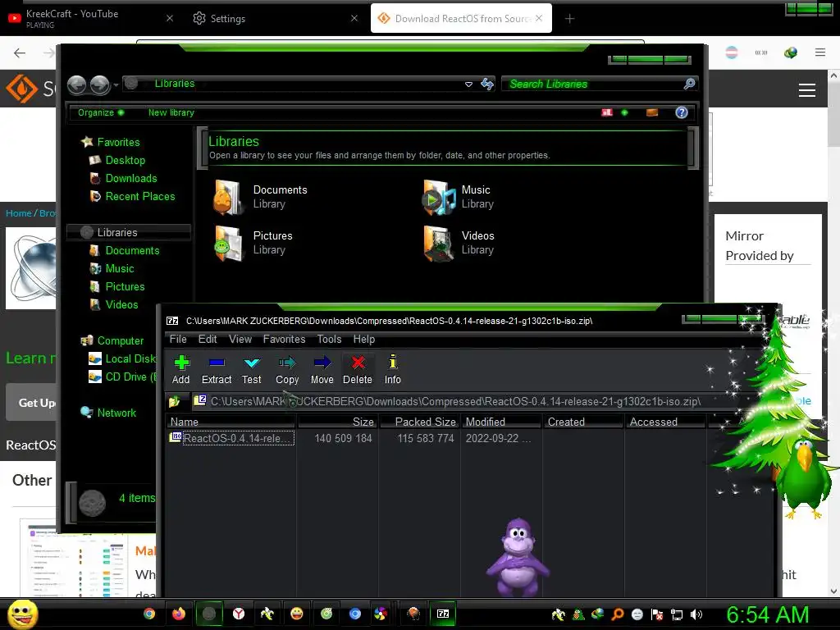Screen dimensions: 840x630
Task: Click the volume speaker tray icon
Action: pyautogui.click(x=696, y=614)
